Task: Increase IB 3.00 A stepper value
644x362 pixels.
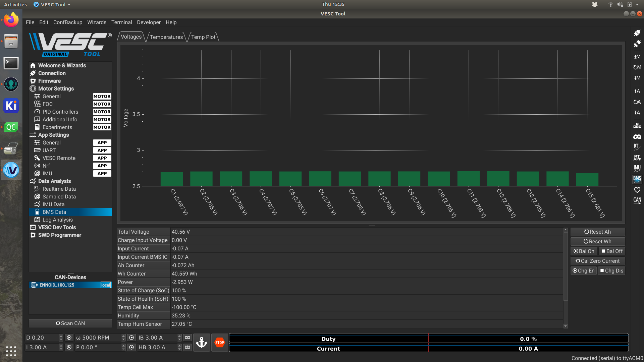Action: click(179, 336)
